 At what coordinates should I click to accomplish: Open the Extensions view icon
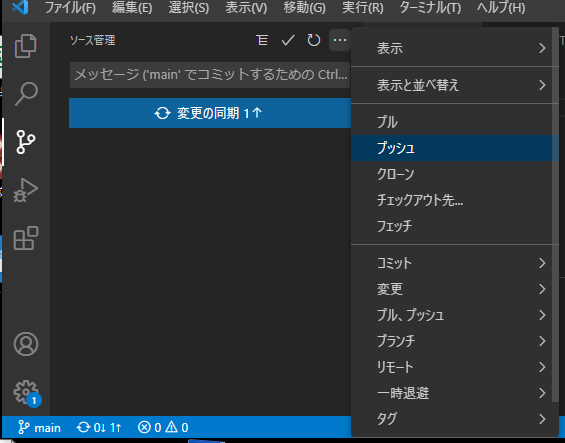(26, 238)
